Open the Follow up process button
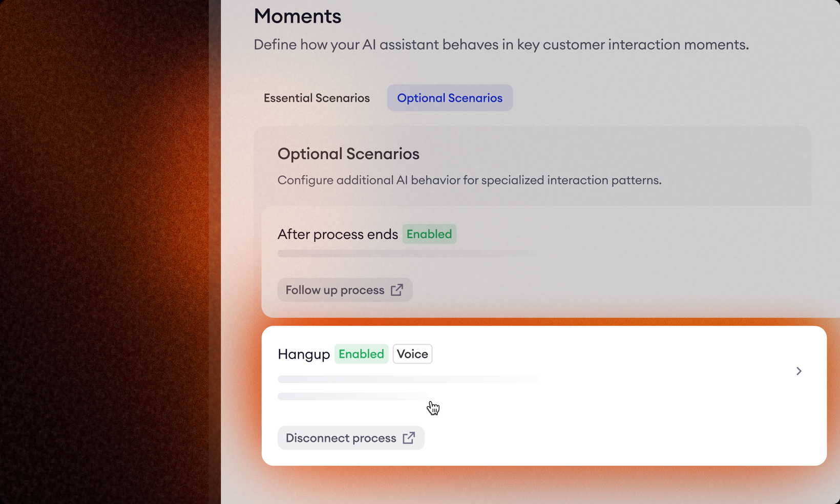This screenshot has height=504, width=840. pyautogui.click(x=335, y=290)
